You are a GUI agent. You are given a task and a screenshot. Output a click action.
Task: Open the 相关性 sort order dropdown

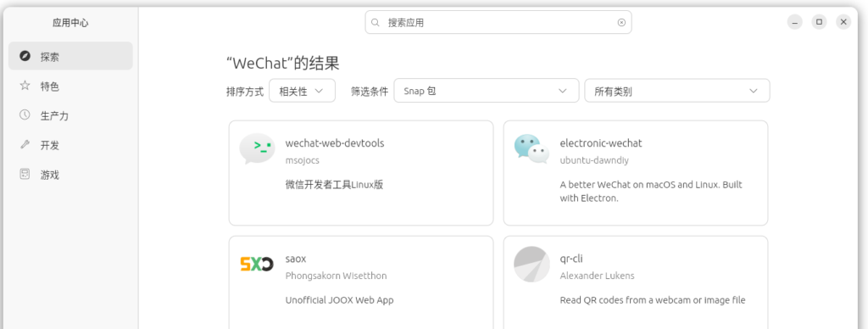pyautogui.click(x=303, y=91)
